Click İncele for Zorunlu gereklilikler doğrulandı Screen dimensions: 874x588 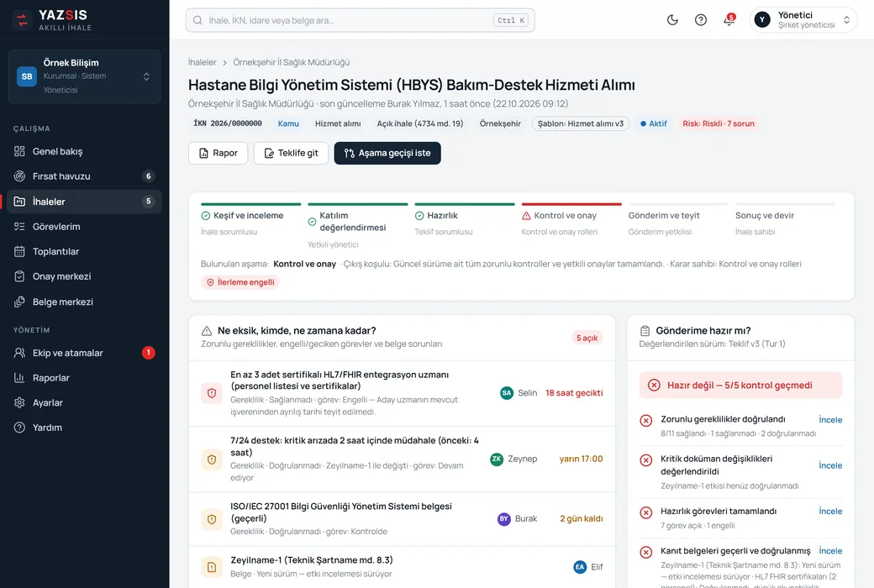[x=830, y=420]
